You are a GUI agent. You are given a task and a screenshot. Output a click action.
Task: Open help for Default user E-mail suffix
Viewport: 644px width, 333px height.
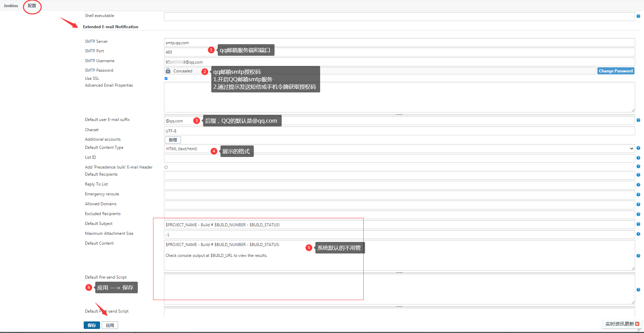pos(638,120)
